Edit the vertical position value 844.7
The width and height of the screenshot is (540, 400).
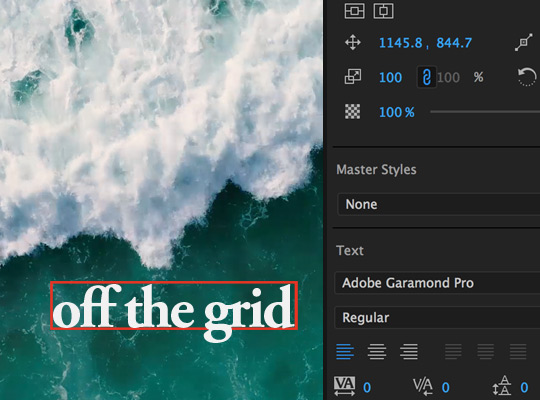point(454,43)
